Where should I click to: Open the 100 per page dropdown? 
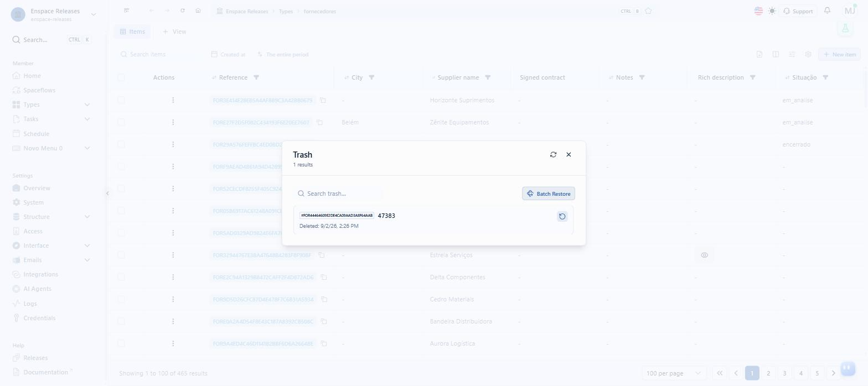674,373
